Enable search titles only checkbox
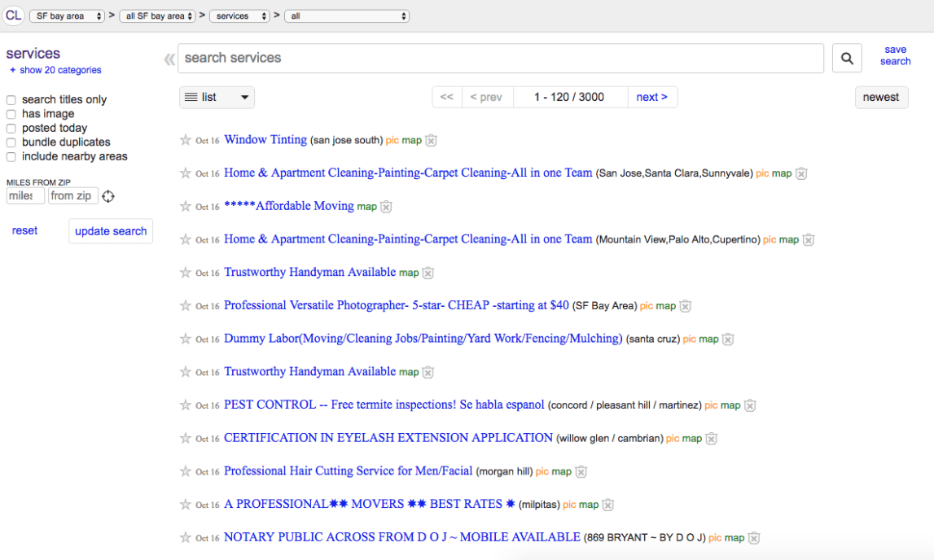Screen dimensions: 934x560 11,100
